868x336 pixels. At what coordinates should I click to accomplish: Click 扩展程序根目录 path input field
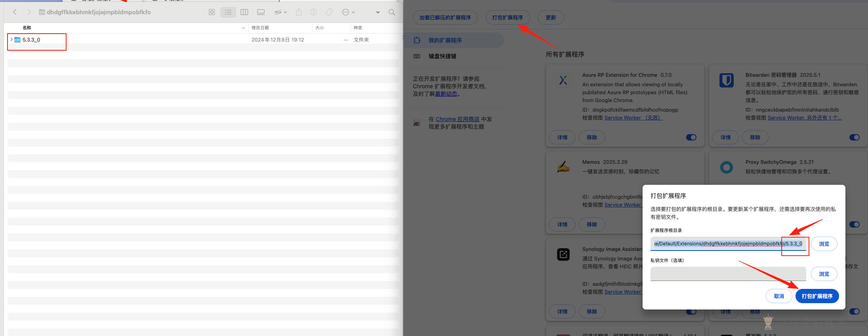(x=728, y=244)
